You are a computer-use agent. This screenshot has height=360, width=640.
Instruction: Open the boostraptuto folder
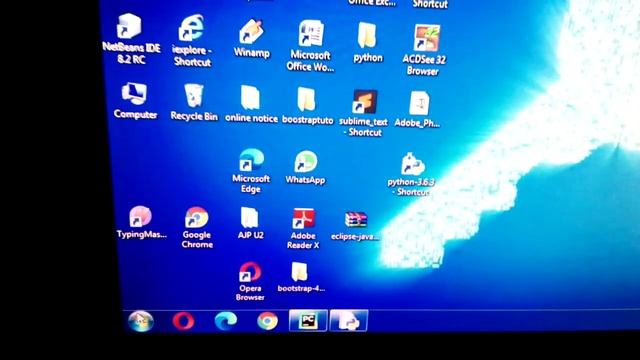click(306, 100)
